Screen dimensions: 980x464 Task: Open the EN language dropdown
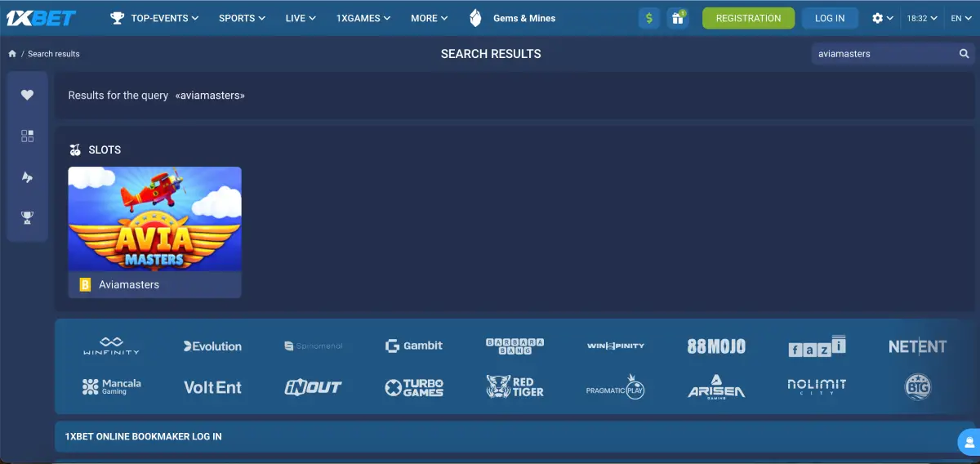(x=960, y=18)
